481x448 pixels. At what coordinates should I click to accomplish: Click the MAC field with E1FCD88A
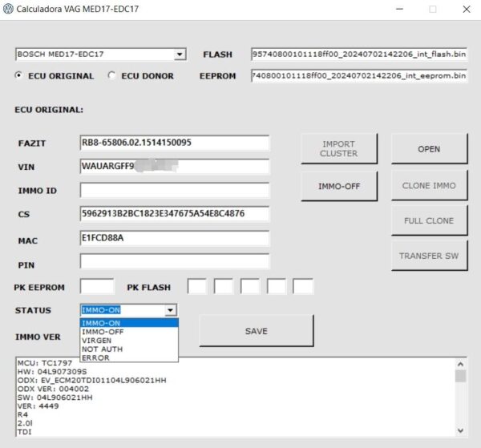pyautogui.click(x=175, y=238)
